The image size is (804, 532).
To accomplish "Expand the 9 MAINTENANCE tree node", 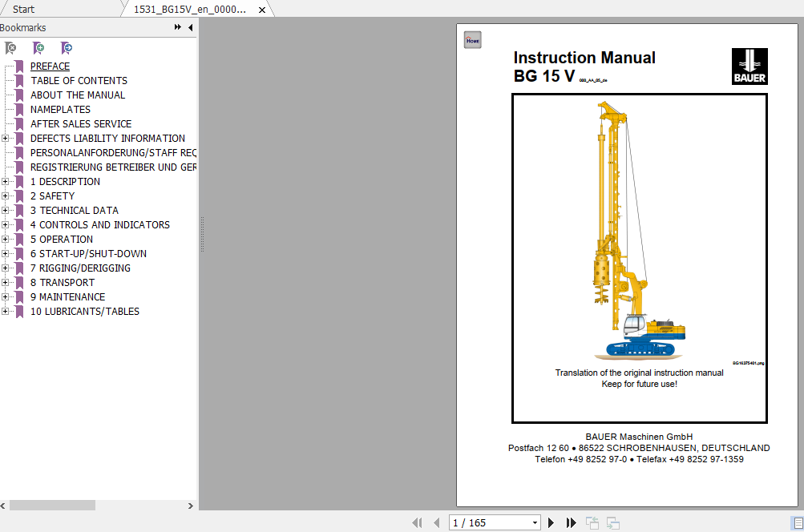I will tap(5, 296).
